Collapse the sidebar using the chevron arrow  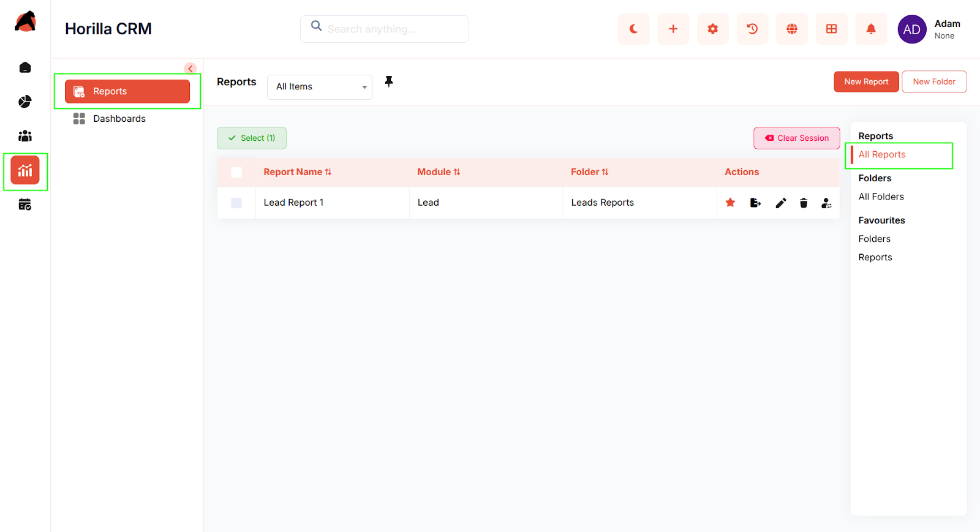coord(190,69)
